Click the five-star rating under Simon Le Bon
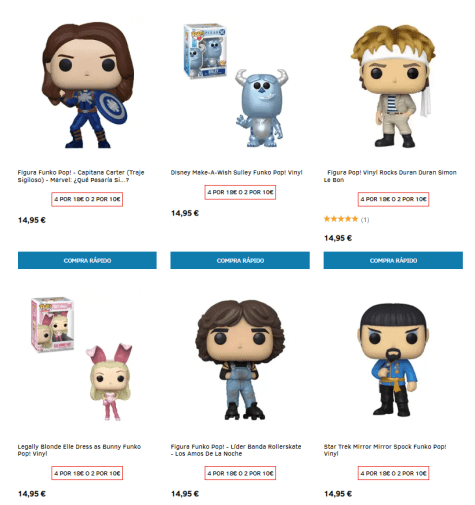This screenshot has width=475, height=505. pos(341,219)
